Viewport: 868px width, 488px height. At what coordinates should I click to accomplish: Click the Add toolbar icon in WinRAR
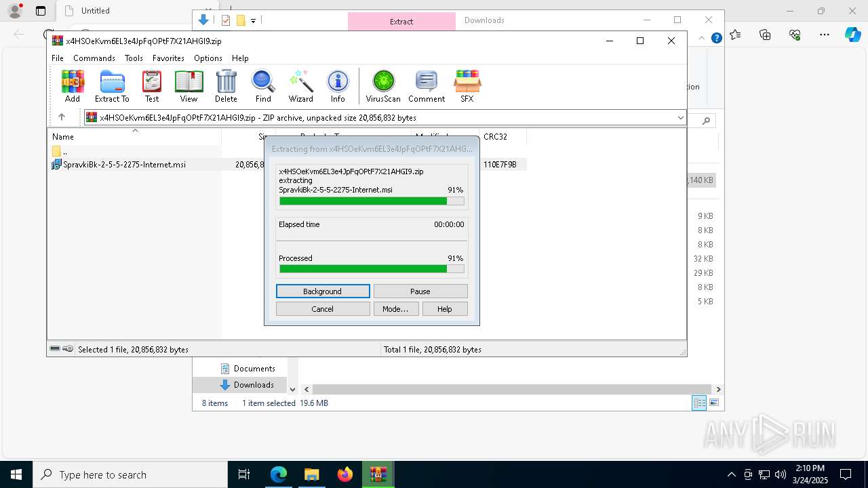click(73, 86)
